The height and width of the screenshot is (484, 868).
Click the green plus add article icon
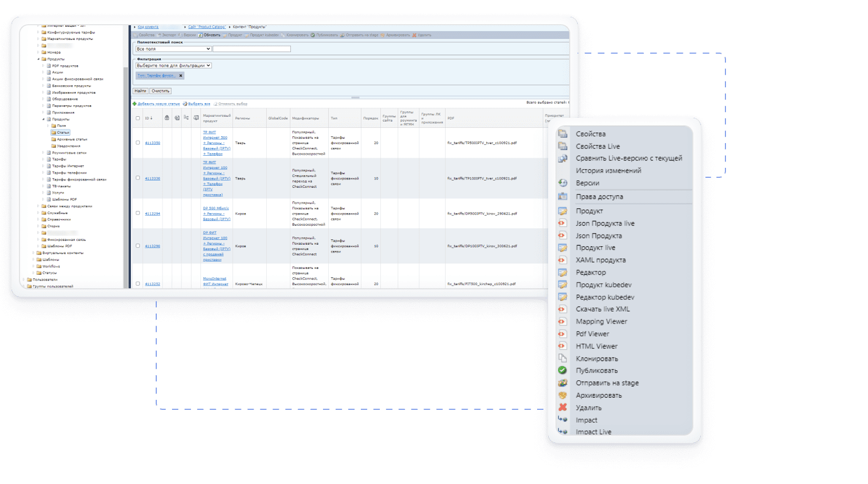click(135, 104)
